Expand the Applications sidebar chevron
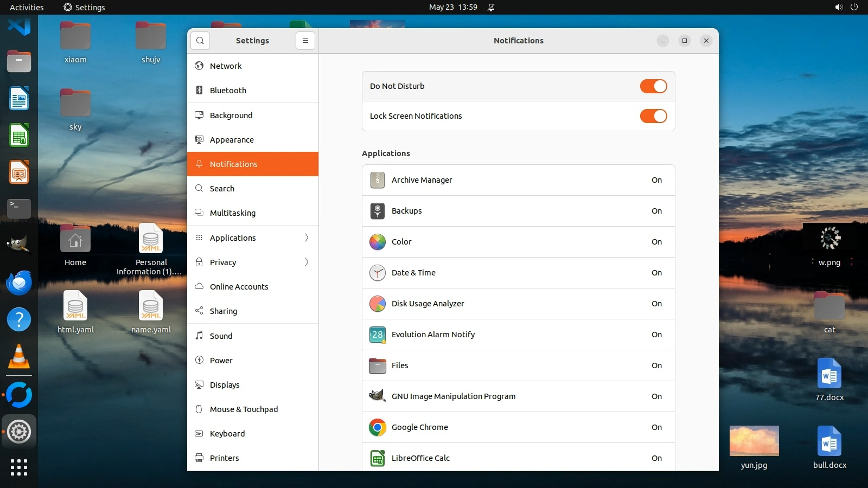 coord(307,238)
